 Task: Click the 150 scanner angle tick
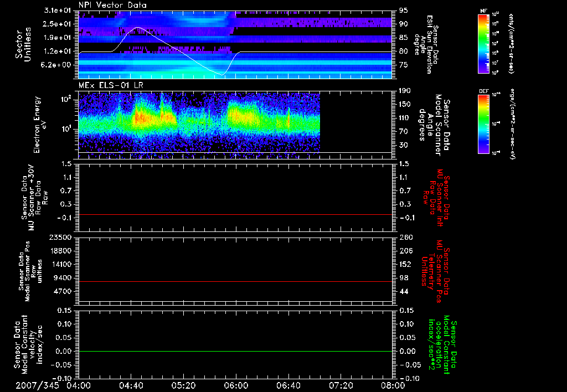tap(406, 104)
